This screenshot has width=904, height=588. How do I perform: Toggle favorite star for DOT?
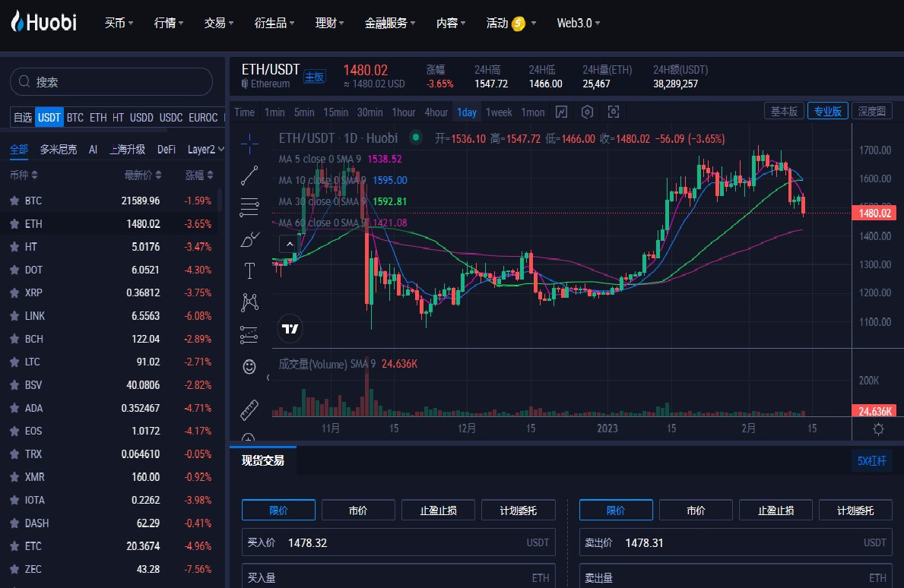[x=14, y=270]
